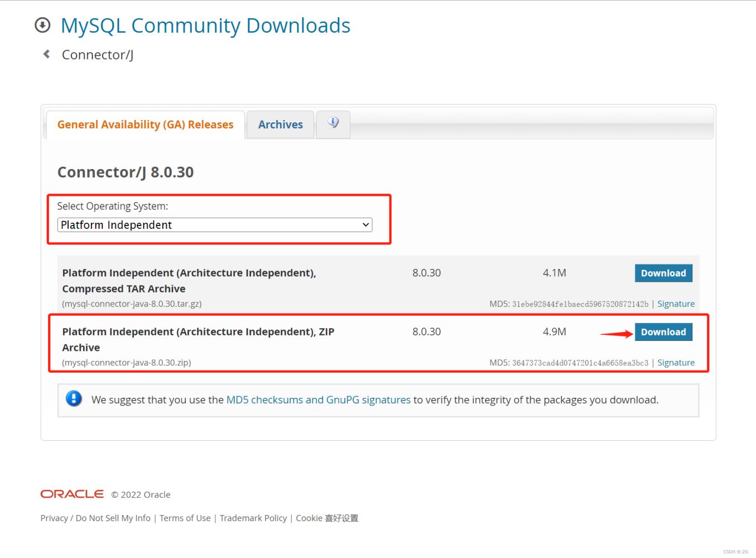Open the Privacy / Do Not Sell My Info link
This screenshot has width=756, height=558.
95,518
